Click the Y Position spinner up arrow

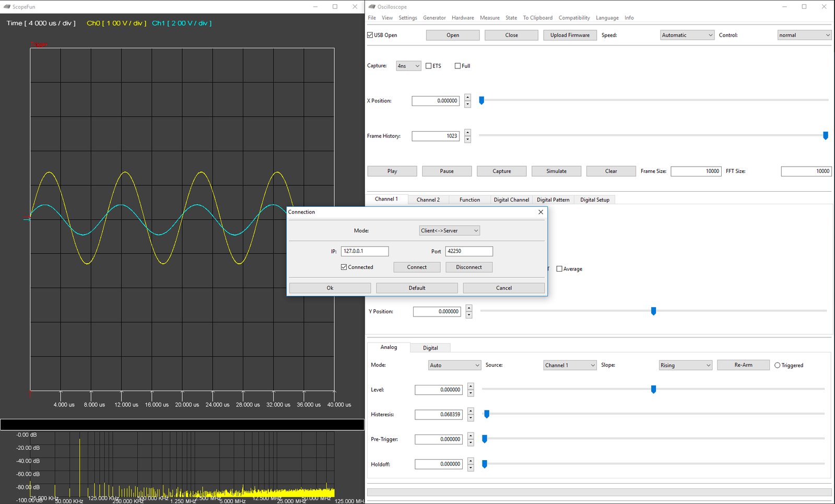coord(469,308)
